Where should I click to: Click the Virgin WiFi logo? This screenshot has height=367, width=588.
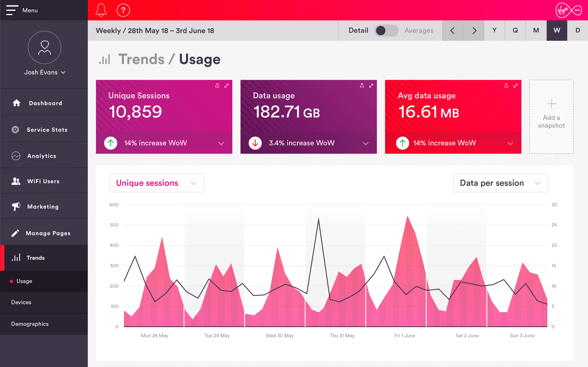coord(569,10)
